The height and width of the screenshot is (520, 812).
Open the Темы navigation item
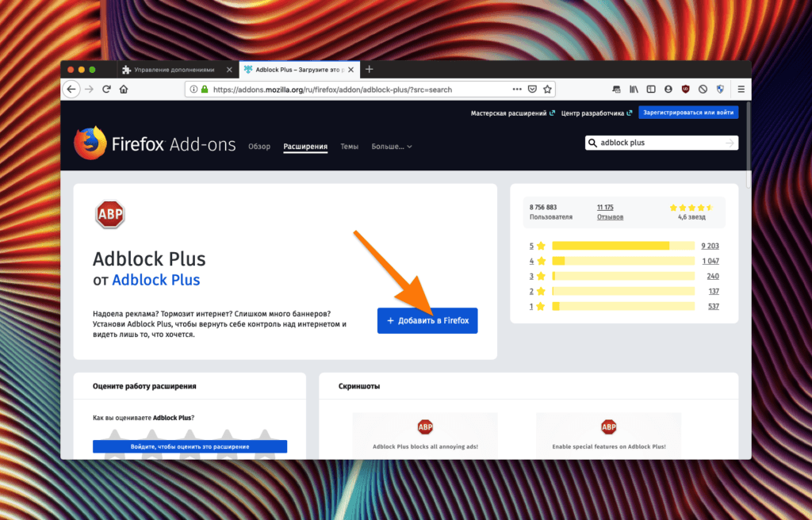pos(350,147)
